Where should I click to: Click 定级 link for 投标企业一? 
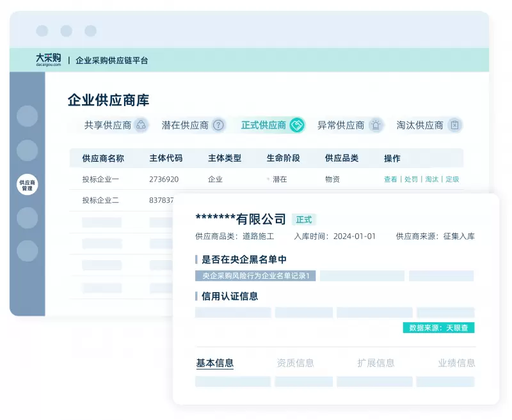pos(452,180)
